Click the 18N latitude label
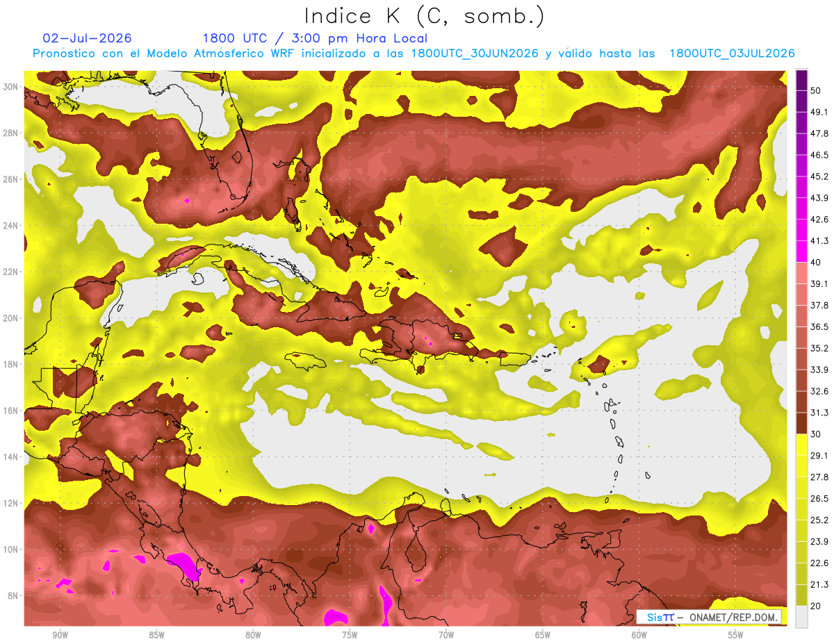834x644 pixels. coord(10,364)
